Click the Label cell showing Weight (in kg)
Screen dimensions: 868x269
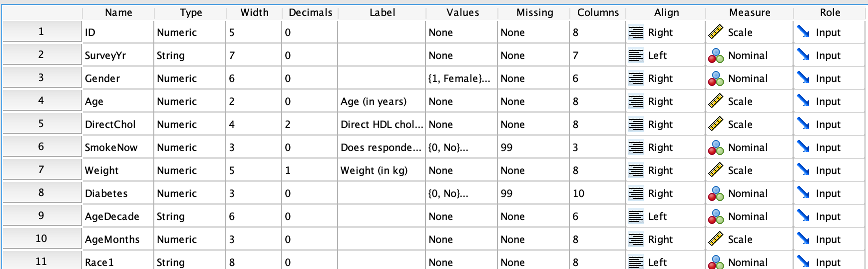[374, 170]
